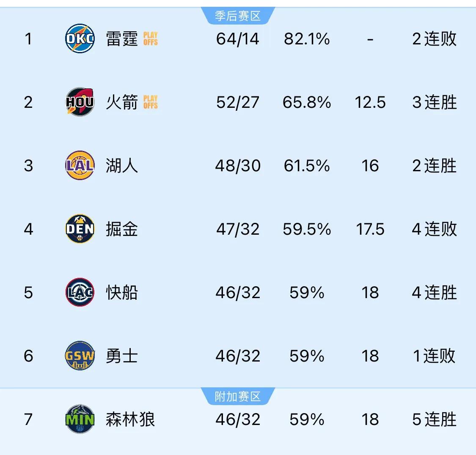The width and height of the screenshot is (476, 455).
Task: Select the 快船 4连胜 streak cell
Action: (435, 293)
